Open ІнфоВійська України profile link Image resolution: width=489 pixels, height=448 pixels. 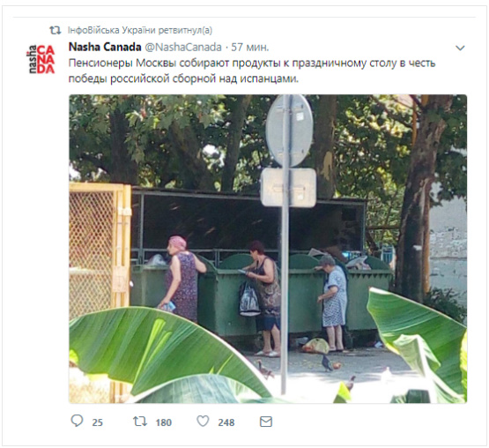coord(112,30)
